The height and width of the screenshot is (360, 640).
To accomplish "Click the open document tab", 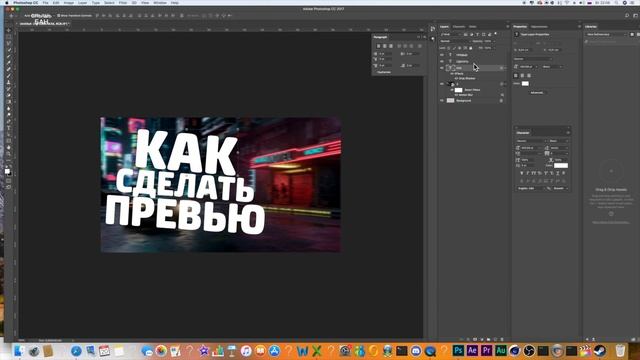I will 44,24.
